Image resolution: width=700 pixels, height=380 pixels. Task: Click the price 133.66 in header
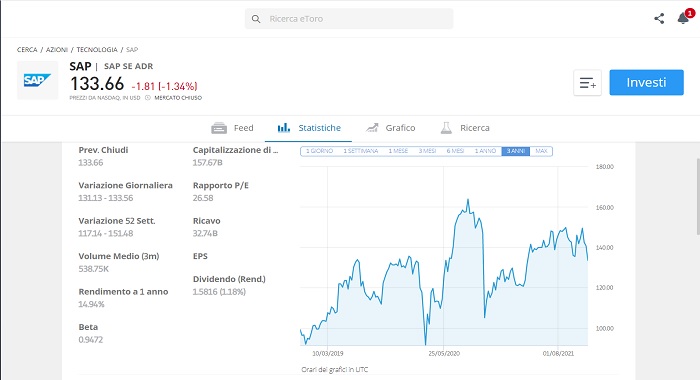[97, 84]
